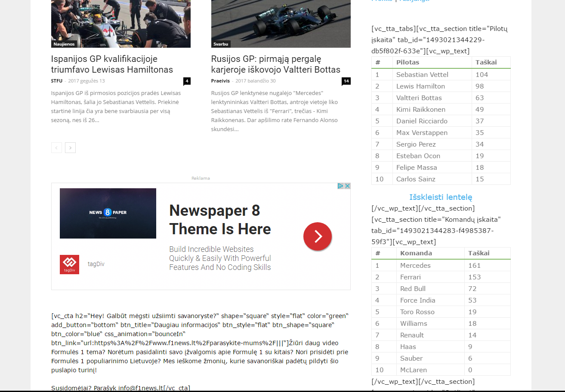Select 'Esteban Ocon' in the drivers table
Viewport: 565px width, 392px height.
[418, 156]
